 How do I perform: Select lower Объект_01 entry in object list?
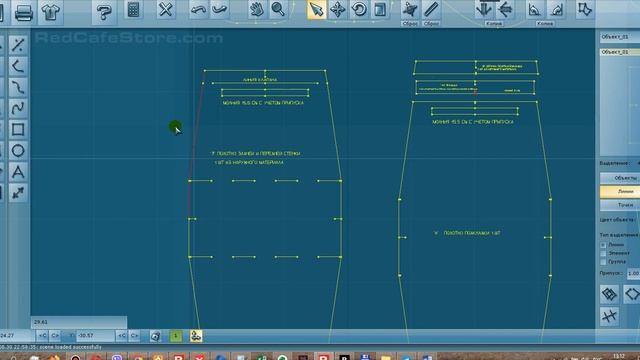pyautogui.click(x=620, y=52)
